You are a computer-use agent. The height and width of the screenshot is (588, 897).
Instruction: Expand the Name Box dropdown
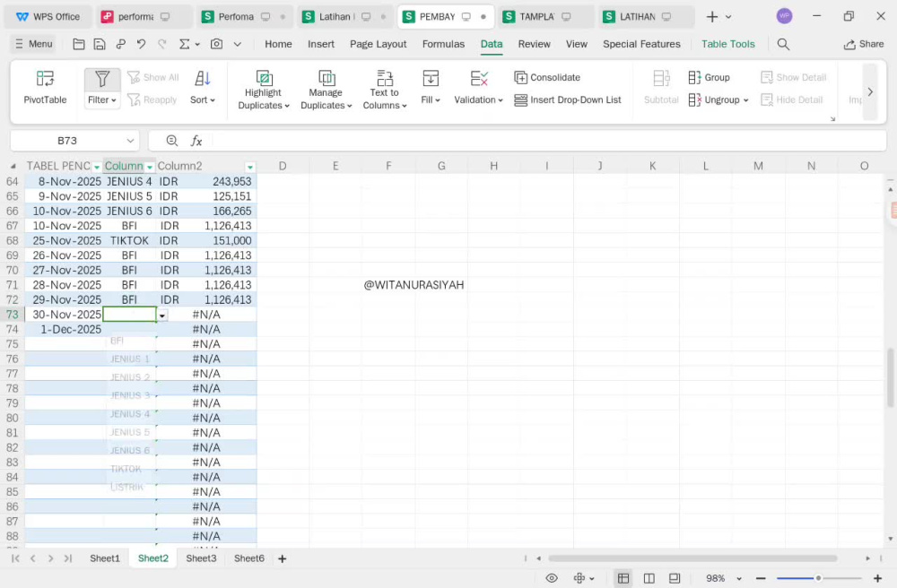pos(130,141)
